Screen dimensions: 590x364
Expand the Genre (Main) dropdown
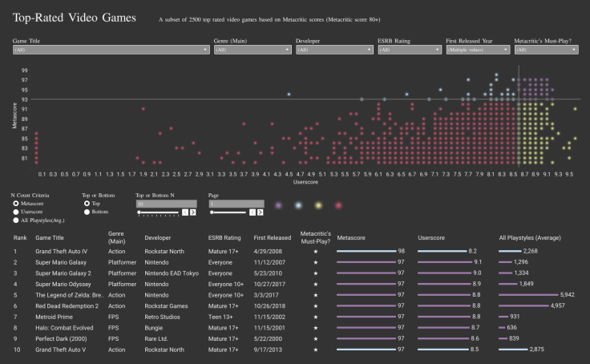[251, 50]
